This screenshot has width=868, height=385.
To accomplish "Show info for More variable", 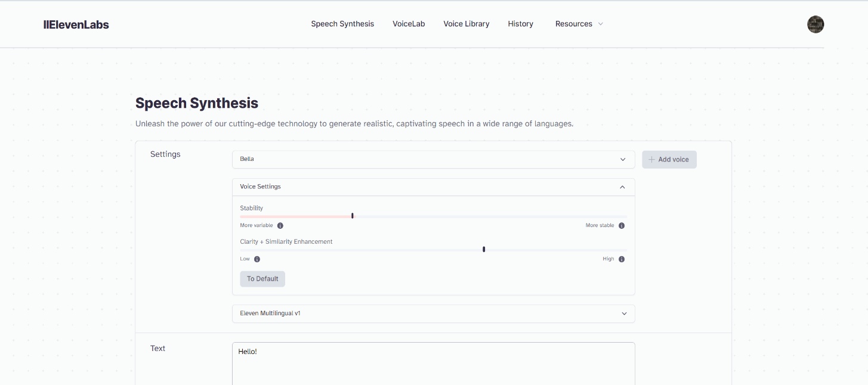I will (280, 226).
